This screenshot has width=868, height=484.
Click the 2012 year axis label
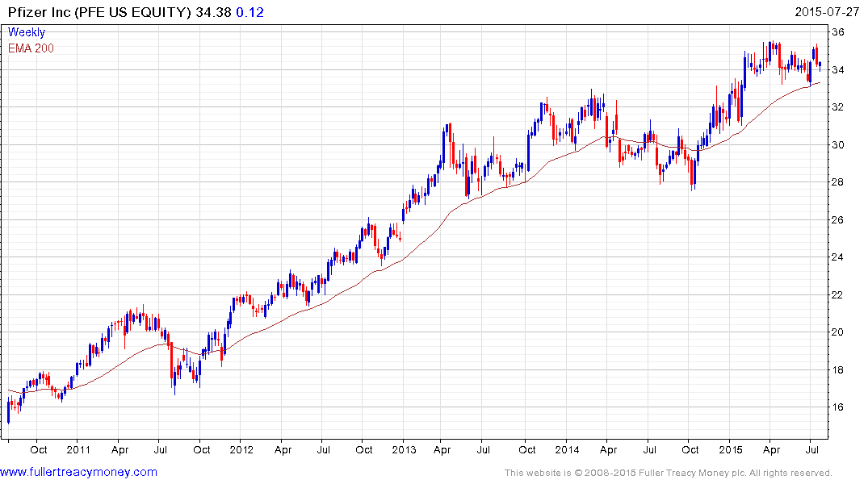pos(241,449)
